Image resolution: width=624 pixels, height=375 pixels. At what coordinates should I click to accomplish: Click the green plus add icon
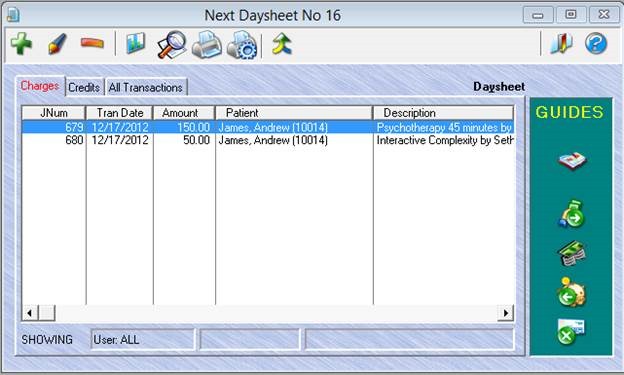point(21,43)
